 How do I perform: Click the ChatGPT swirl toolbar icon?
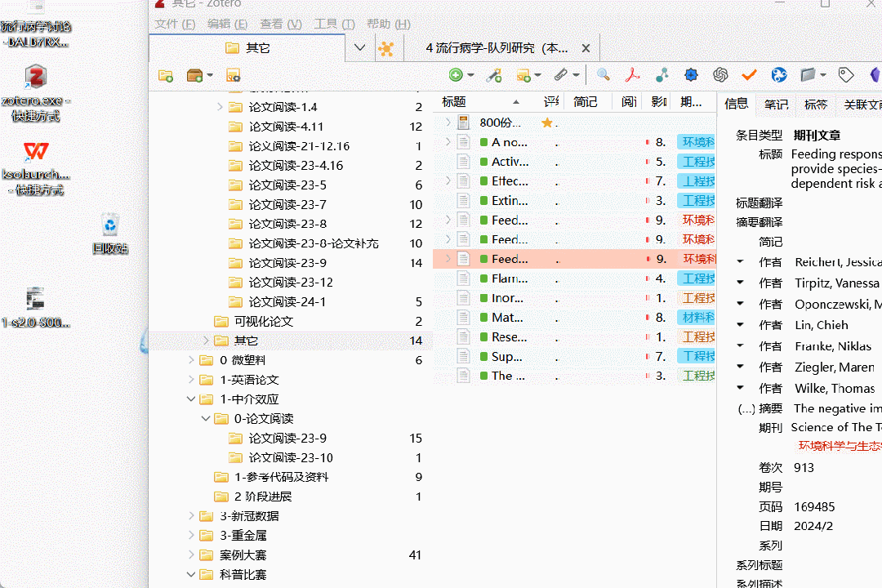point(720,75)
